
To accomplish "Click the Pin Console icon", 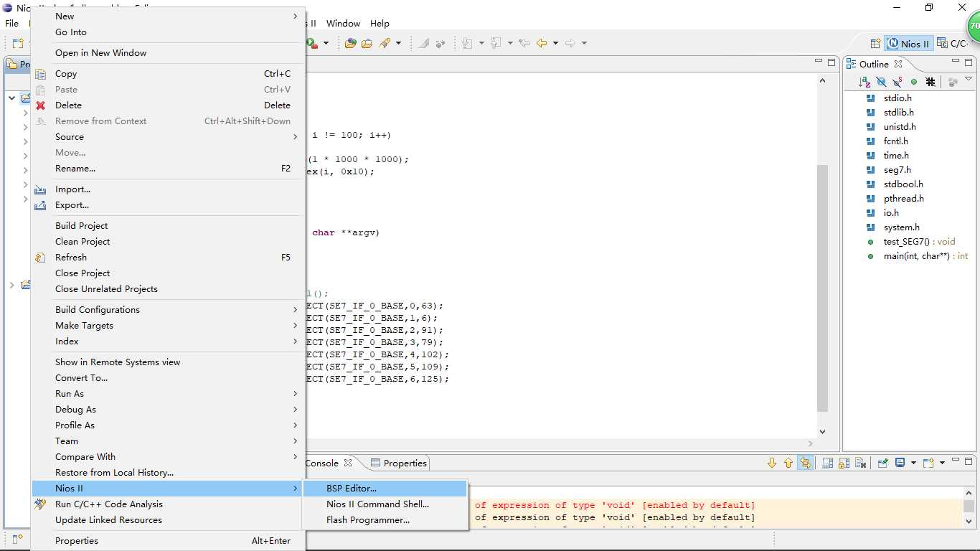I will click(883, 463).
